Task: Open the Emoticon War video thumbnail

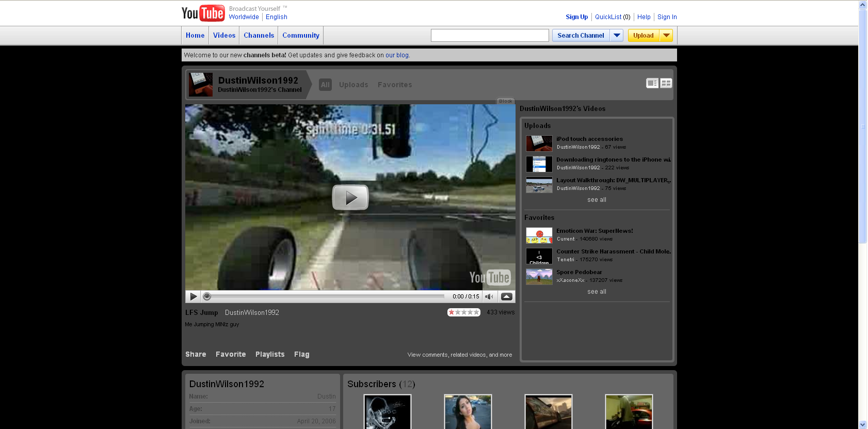Action: coord(539,235)
